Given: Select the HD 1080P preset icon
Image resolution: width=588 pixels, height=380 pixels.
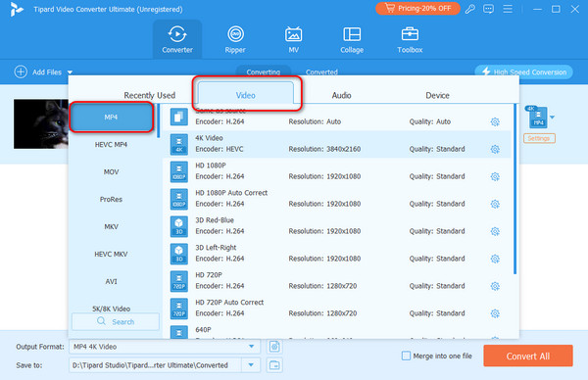Looking at the screenshot, I should [179, 171].
